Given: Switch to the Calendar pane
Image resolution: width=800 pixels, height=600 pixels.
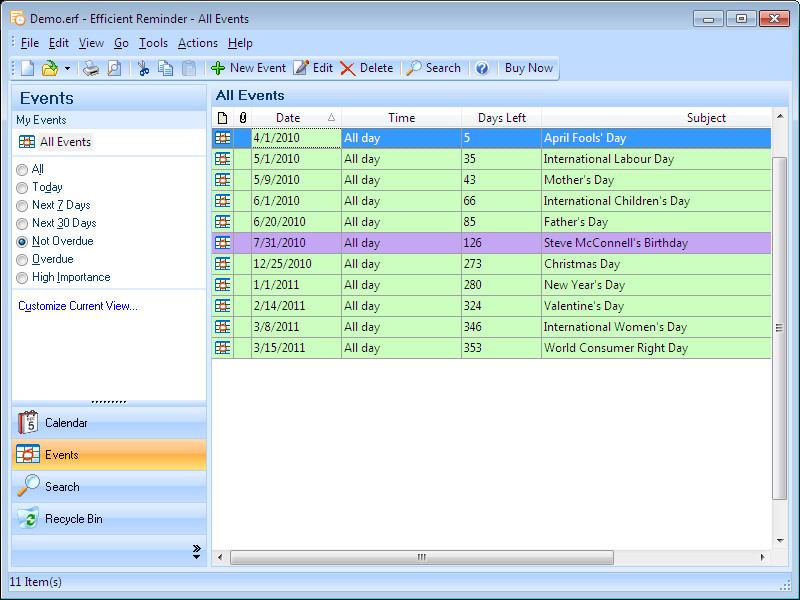Looking at the screenshot, I should 109,423.
